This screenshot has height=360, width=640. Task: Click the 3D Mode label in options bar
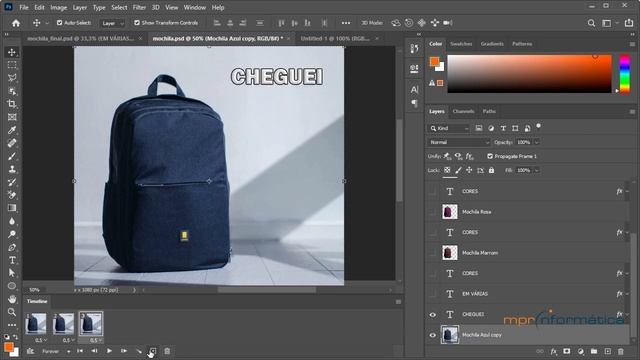372,23
